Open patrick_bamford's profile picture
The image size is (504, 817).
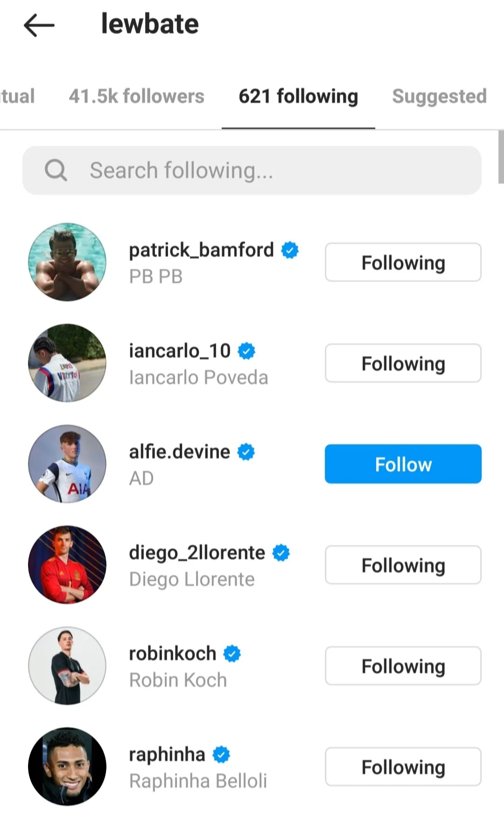coord(67,262)
